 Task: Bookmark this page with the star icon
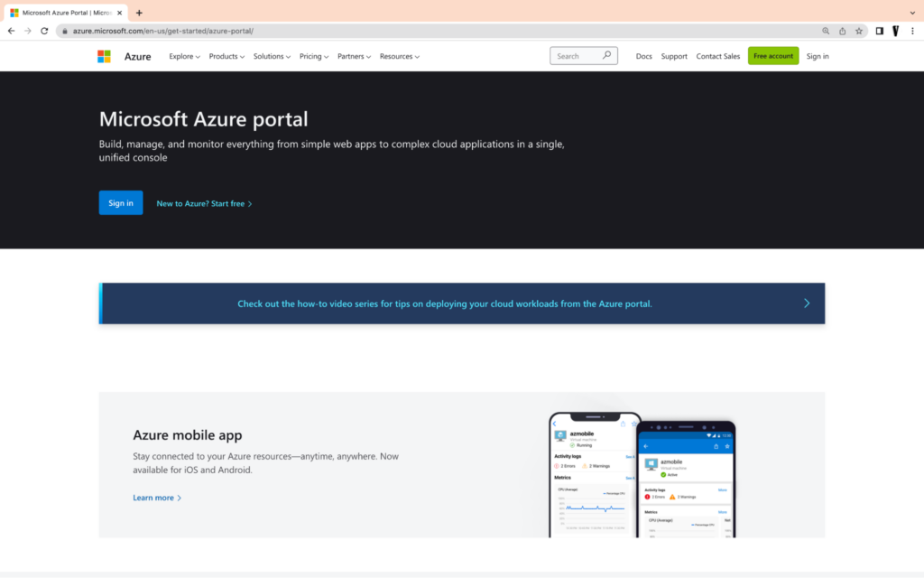tap(859, 31)
